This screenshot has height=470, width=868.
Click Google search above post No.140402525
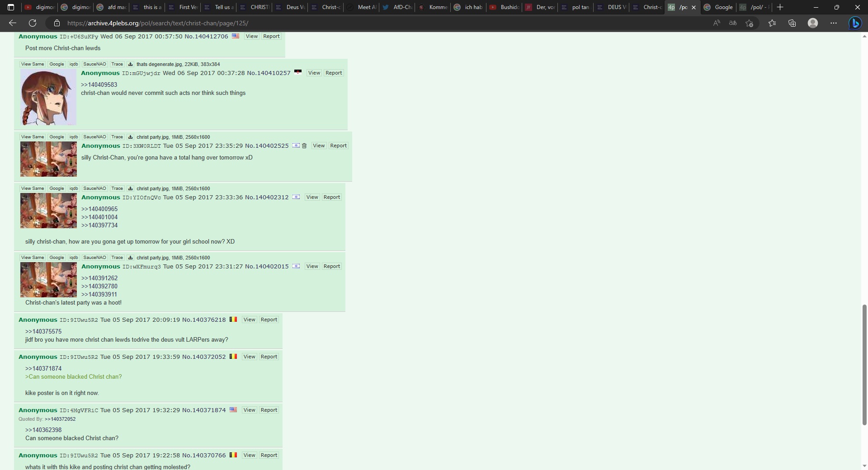57,137
